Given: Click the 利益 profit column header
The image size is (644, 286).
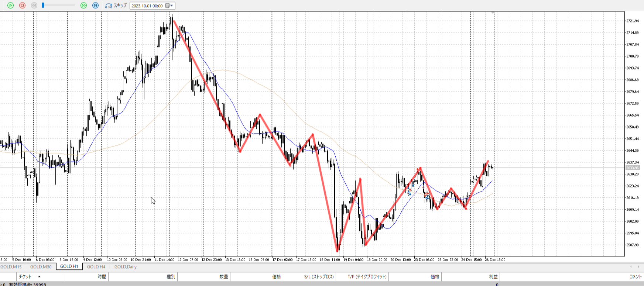Looking at the screenshot, I should pyautogui.click(x=493, y=277).
